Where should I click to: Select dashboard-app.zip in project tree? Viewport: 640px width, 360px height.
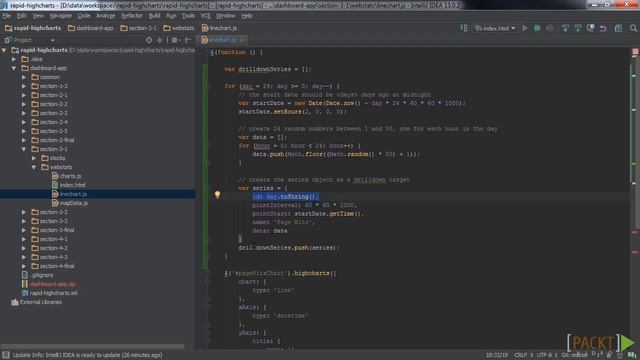49,284
